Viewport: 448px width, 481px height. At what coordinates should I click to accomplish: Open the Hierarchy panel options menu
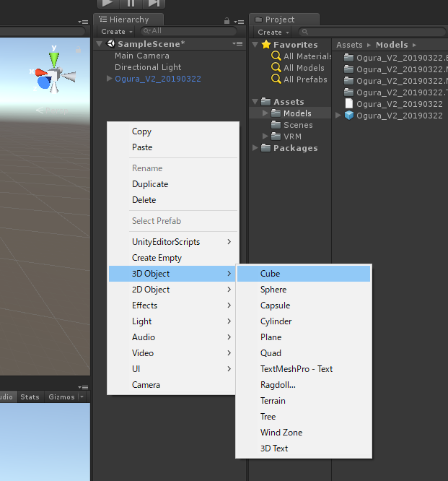(238, 21)
